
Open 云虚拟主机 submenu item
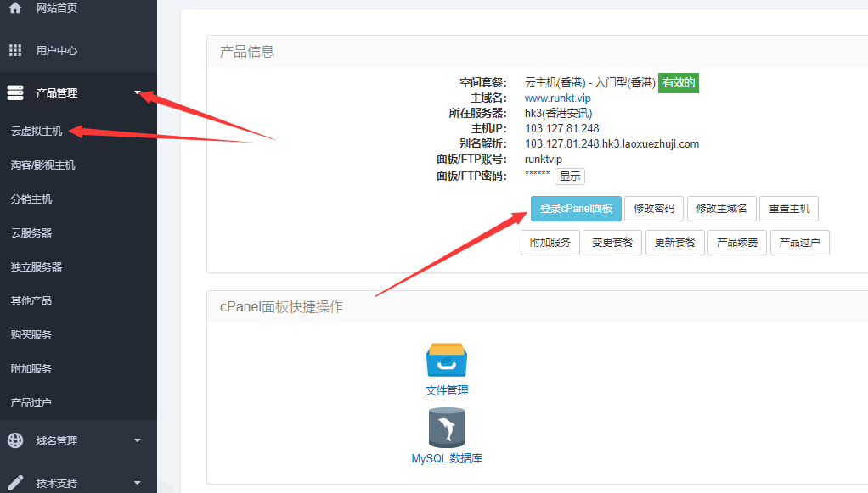(37, 132)
